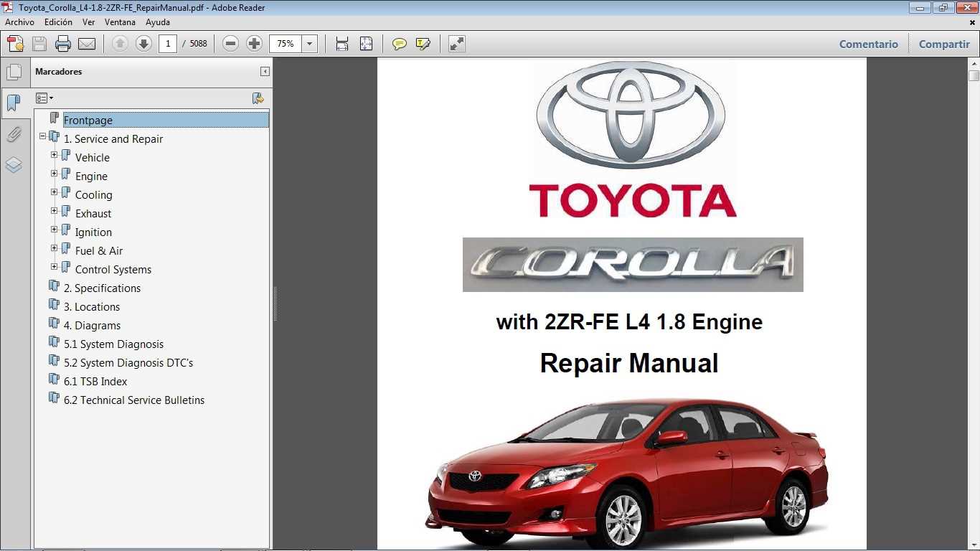Screen dimensions: 980x551
Task: Click the zoom percentage field
Action: pos(286,44)
